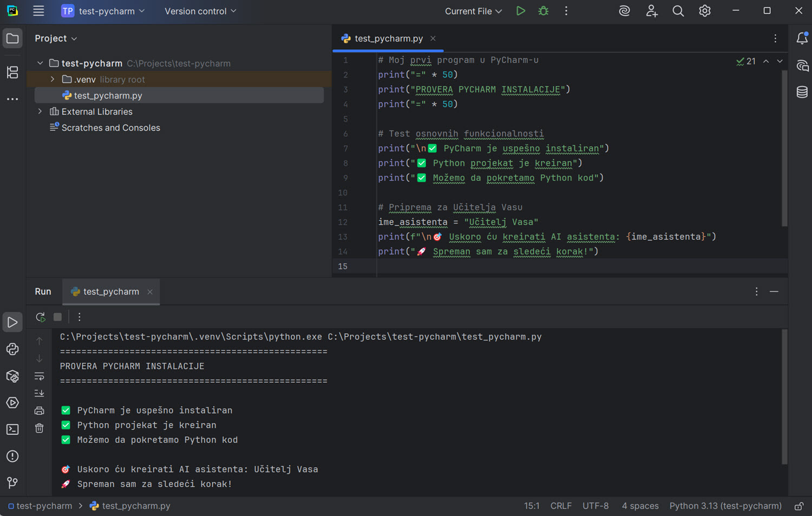The height and width of the screenshot is (516, 812).
Task: Change the Python 3.13 interpreter in the status bar
Action: [725, 506]
